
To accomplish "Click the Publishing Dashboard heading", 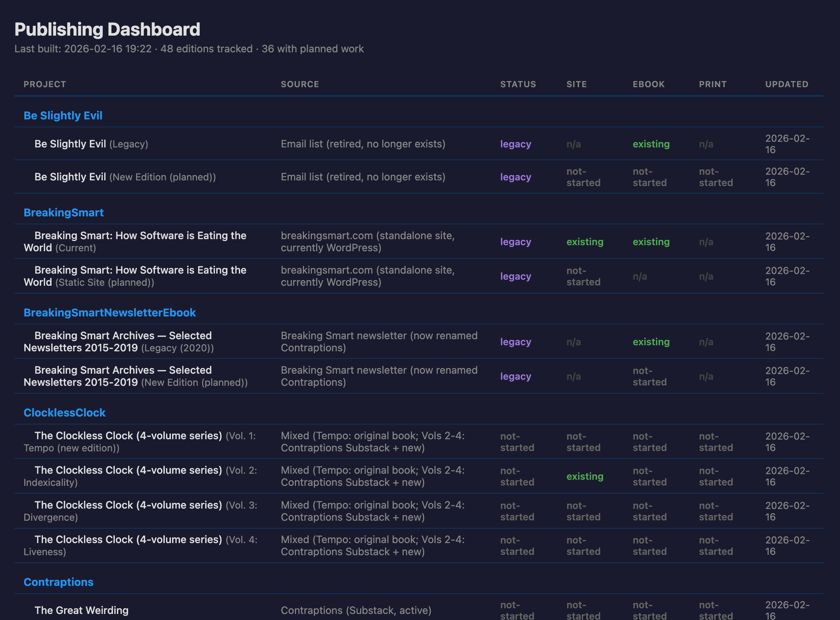I will [107, 30].
